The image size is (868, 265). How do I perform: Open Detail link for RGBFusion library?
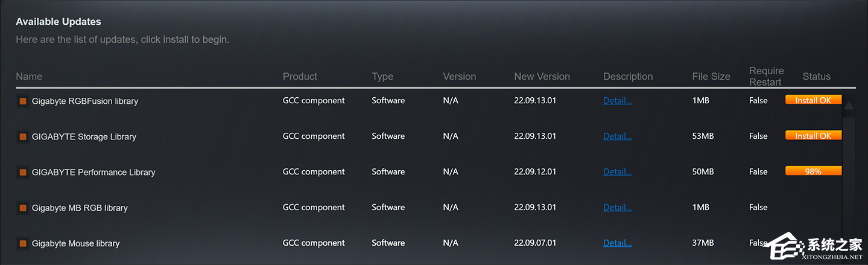coord(617,101)
